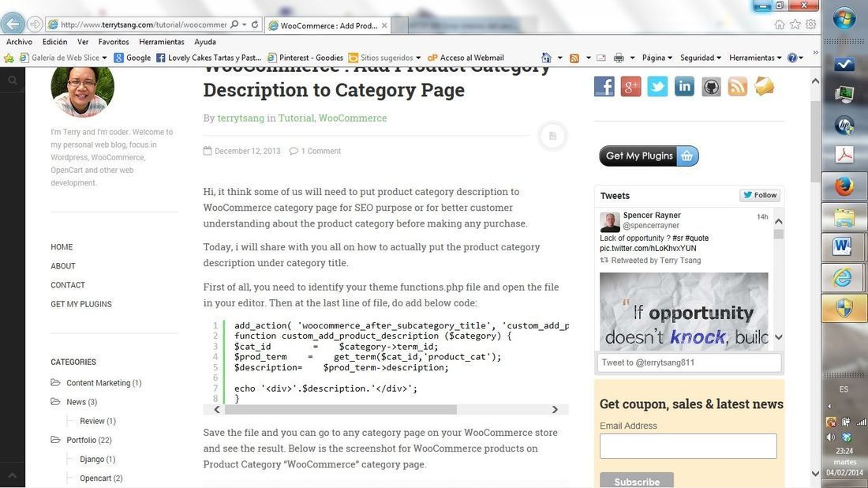Open the Seguridad dropdown menu
868x488 pixels.
pos(700,58)
